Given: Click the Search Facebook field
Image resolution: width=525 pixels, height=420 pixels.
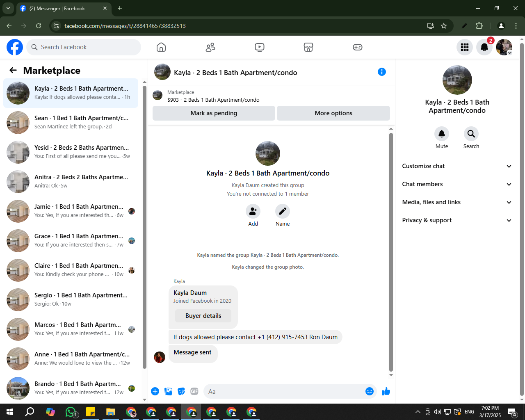Looking at the screenshot, I should (84, 47).
